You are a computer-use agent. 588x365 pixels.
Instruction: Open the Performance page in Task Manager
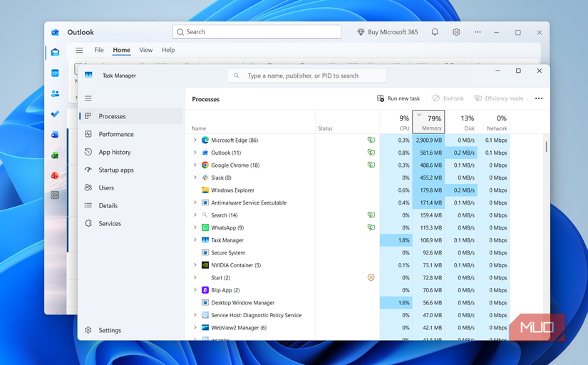(x=131, y=134)
